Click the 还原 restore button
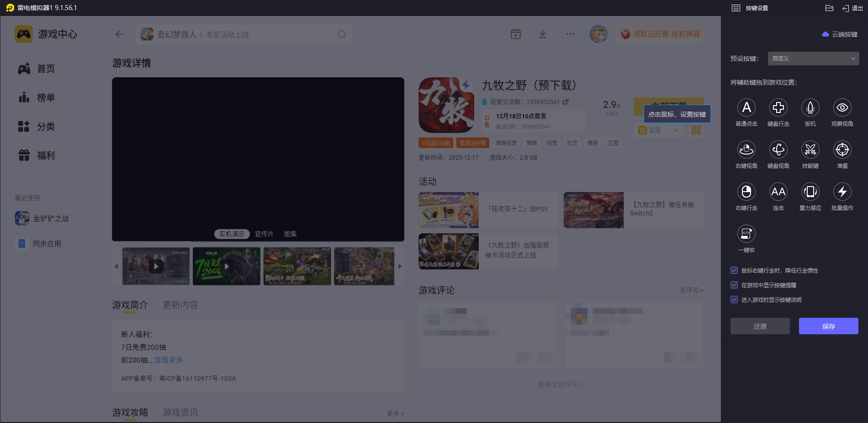 pos(760,327)
